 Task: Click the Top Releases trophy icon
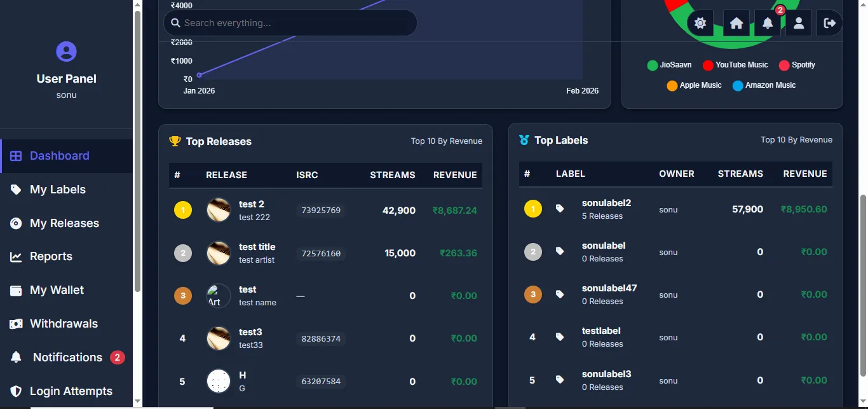175,141
